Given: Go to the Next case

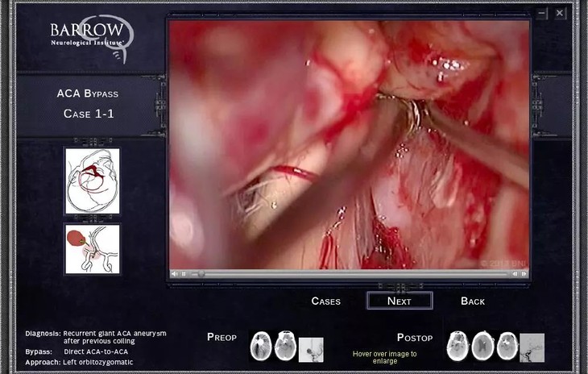Looking at the screenshot, I should 399,301.
